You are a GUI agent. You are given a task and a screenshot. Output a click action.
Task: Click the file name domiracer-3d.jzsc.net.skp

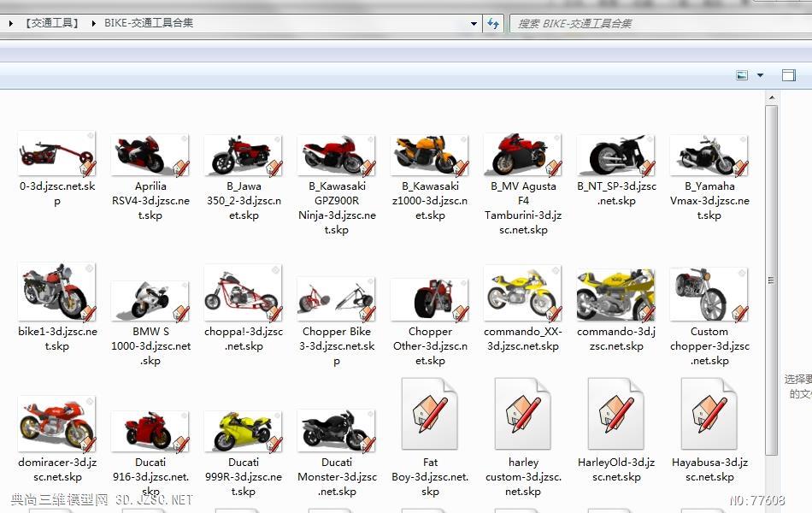(57, 469)
